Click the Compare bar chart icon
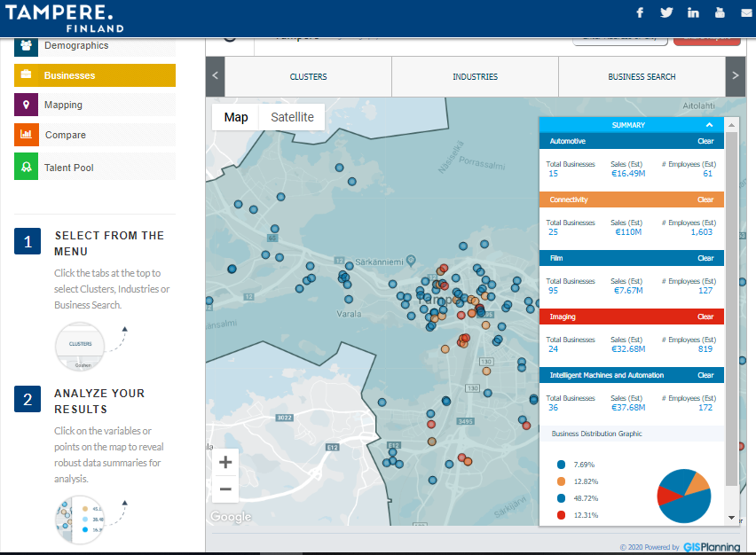The image size is (756, 555). (x=26, y=135)
